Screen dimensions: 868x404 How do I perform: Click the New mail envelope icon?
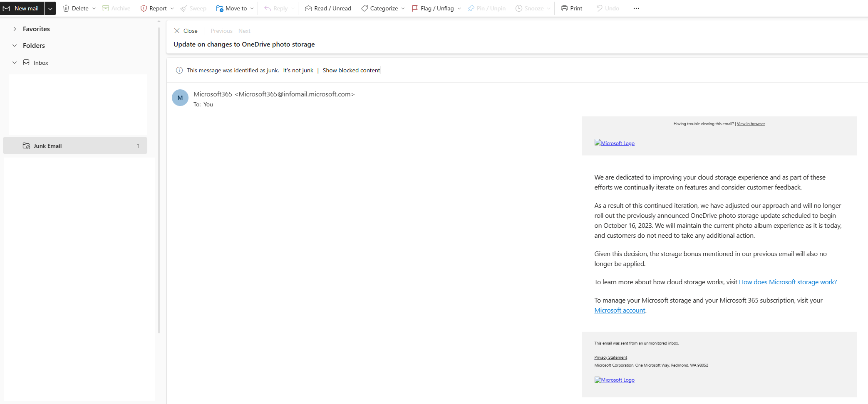[6, 8]
